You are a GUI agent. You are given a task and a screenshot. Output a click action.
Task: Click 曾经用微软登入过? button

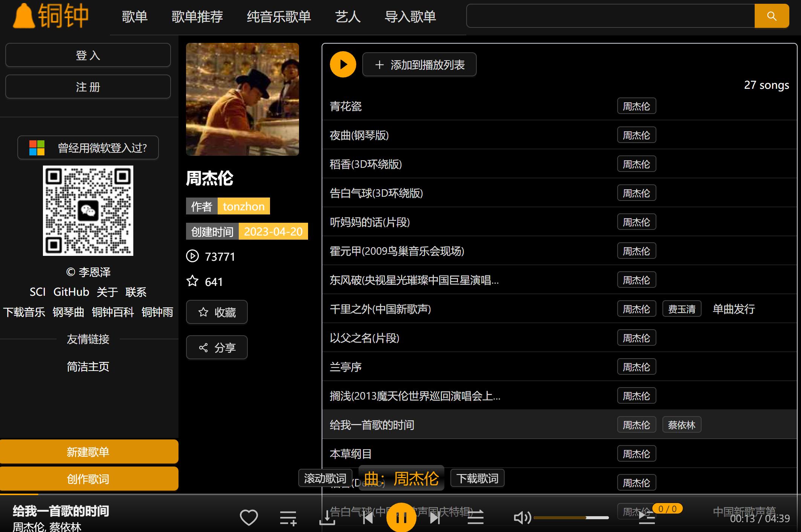(88, 148)
